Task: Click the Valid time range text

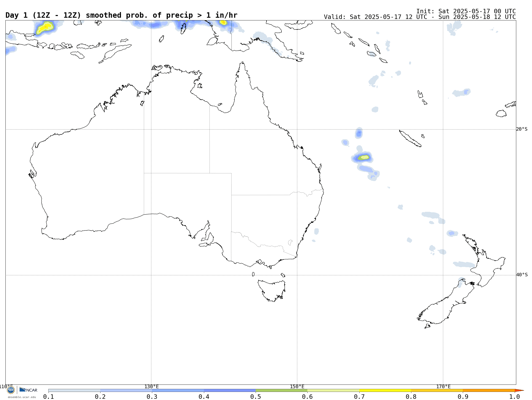Action: 420,17
